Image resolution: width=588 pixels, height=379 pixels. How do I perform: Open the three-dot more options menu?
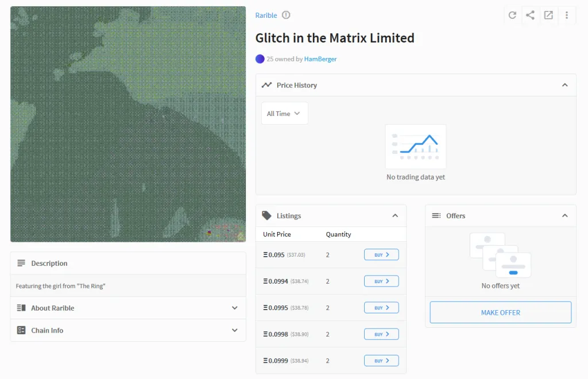tap(567, 15)
